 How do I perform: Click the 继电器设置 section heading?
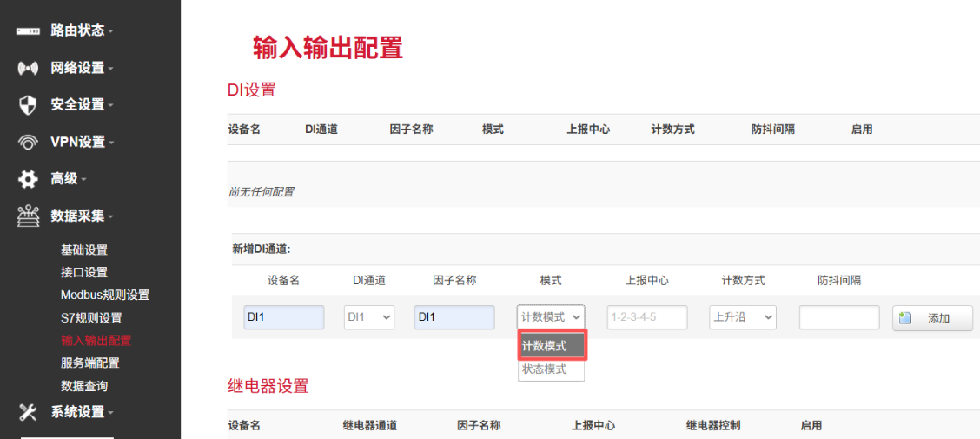(268, 386)
